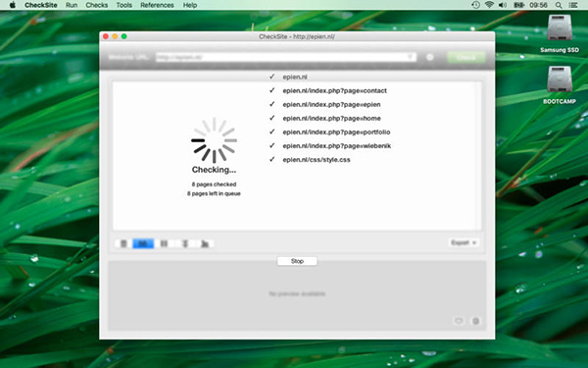Open the Checks menu
Viewport: 588px width, 368px height.
(97, 5)
